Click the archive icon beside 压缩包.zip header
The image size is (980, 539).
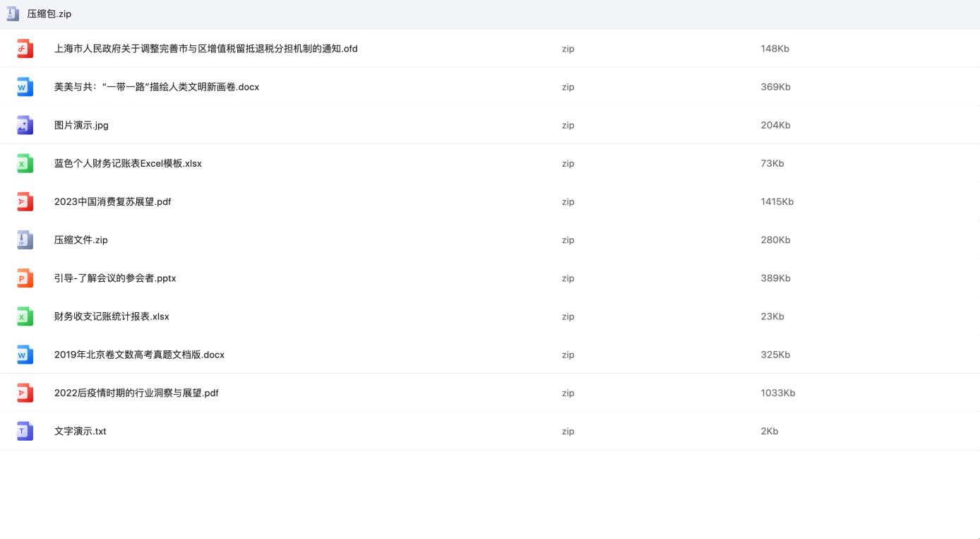pos(13,13)
